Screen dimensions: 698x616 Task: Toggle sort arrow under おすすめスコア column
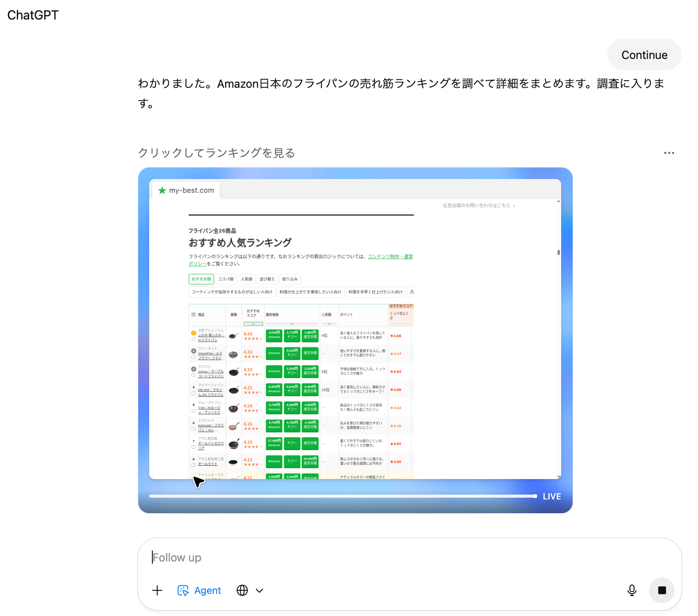pos(253,324)
